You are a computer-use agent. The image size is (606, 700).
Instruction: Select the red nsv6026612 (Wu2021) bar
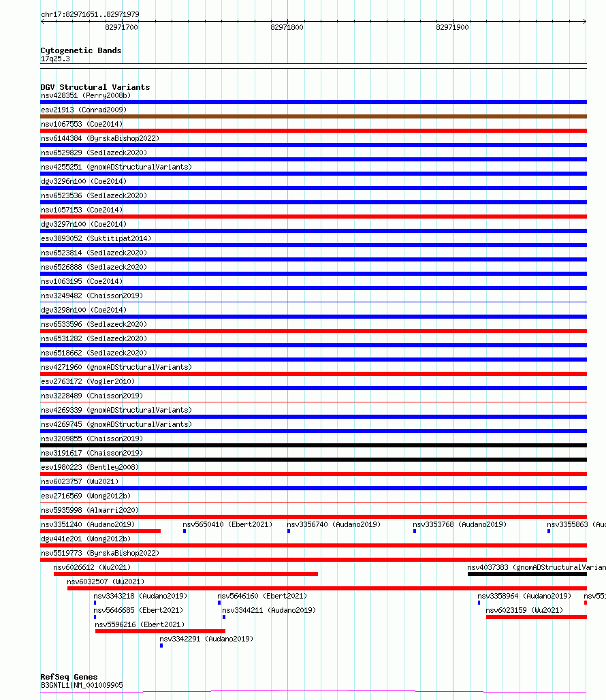coord(186,573)
